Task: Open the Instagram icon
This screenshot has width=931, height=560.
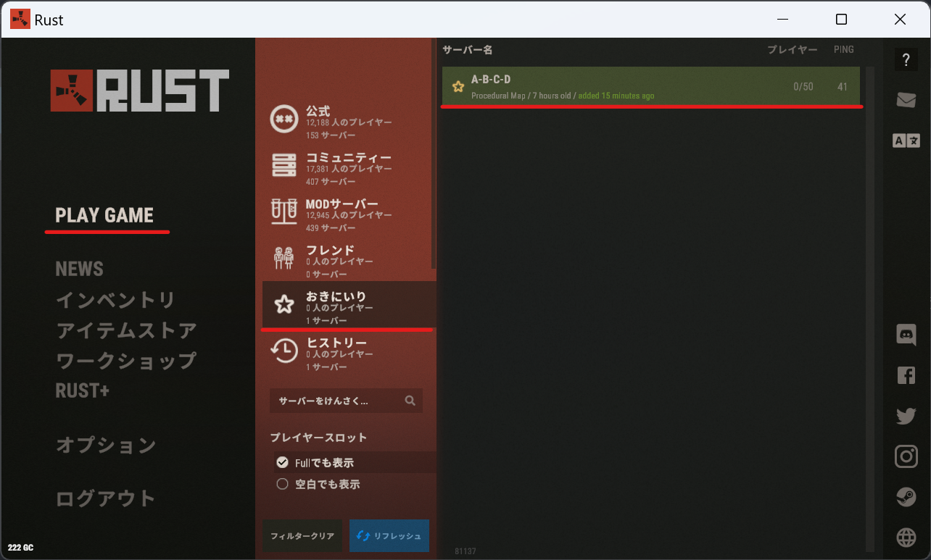Action: [906, 456]
